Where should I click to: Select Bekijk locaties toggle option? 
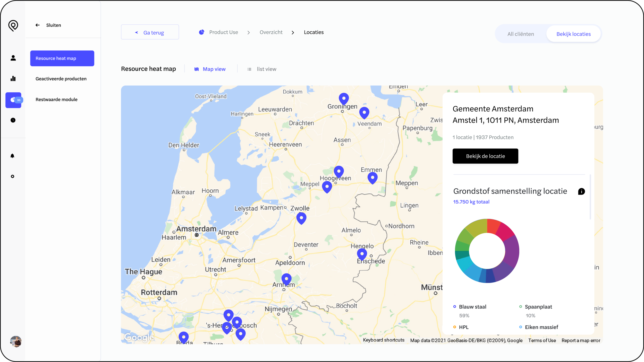573,34
